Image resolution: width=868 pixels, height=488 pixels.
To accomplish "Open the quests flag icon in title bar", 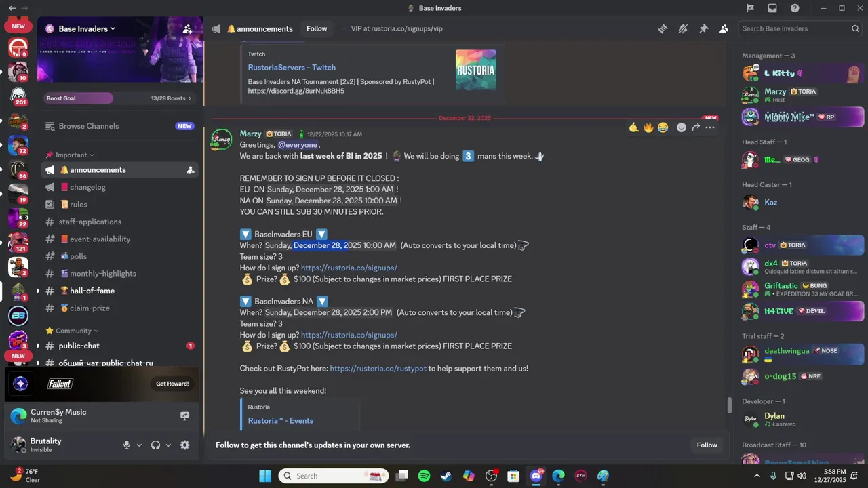I will pos(750,8).
